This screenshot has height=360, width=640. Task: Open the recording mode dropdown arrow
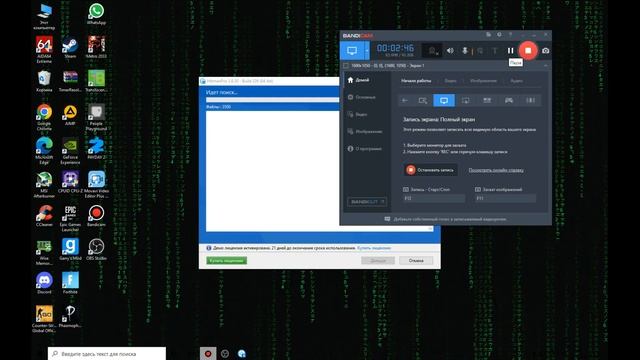coord(367,51)
